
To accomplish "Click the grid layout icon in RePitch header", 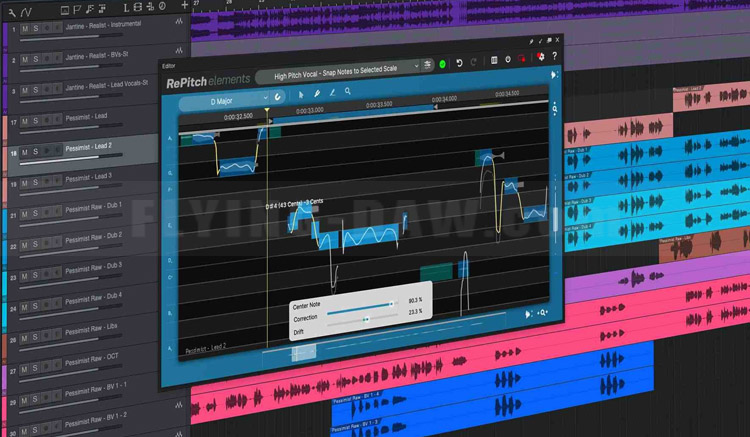I will tap(494, 60).
